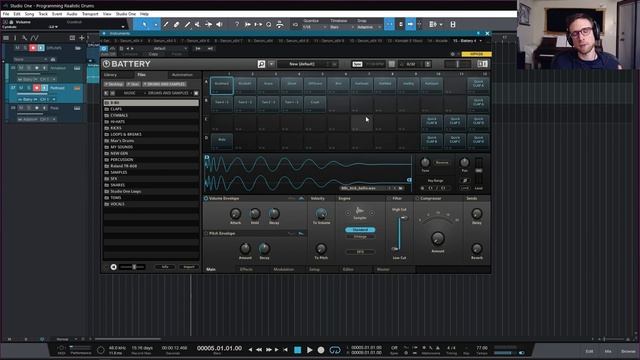Click the Import button in file browser

click(x=189, y=267)
